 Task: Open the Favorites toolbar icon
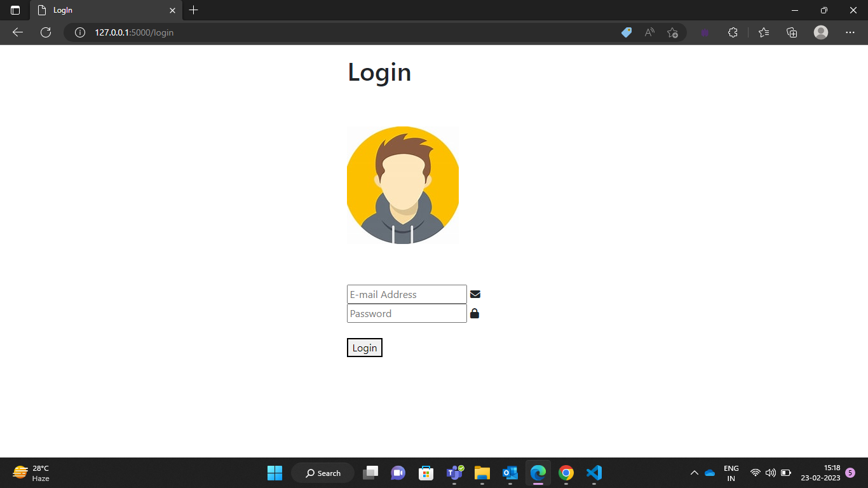click(763, 32)
